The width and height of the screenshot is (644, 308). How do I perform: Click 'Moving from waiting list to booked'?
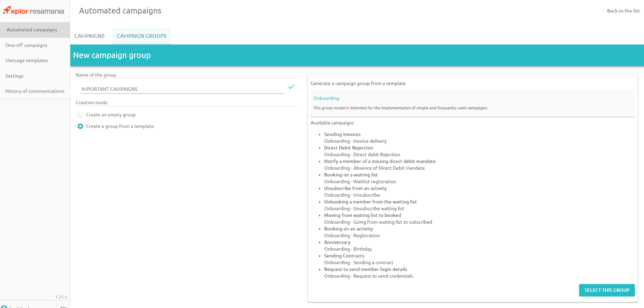(363, 215)
